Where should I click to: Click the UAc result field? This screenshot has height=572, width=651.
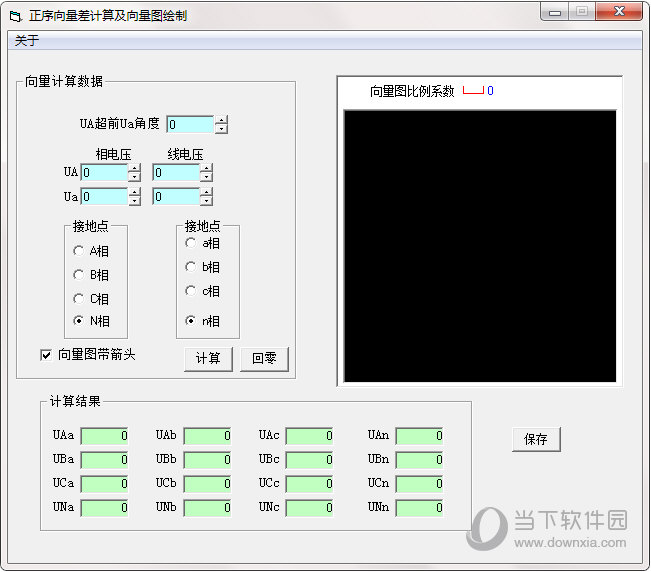click(x=309, y=436)
